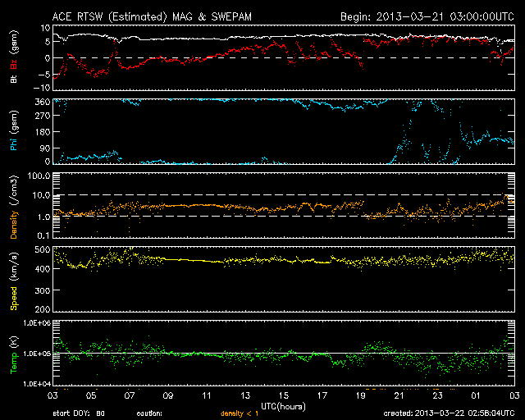
Task: Click the '(/cm3)' unit label beside Density
Action: (15, 190)
